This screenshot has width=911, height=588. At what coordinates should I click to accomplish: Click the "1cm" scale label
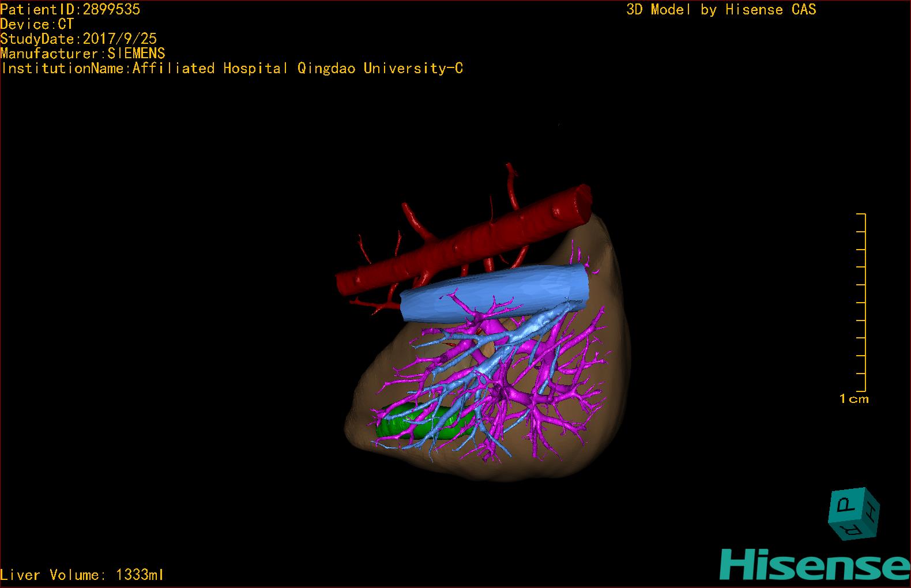(x=854, y=399)
